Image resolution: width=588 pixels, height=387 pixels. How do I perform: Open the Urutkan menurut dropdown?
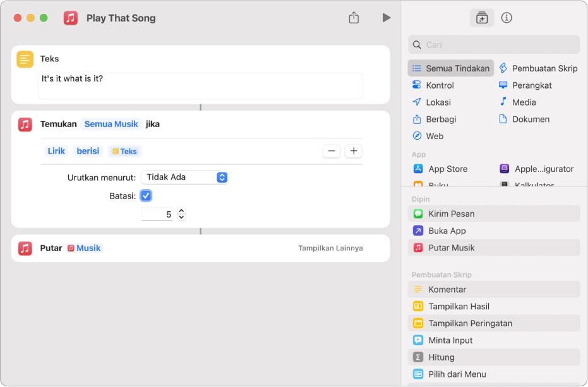pyautogui.click(x=185, y=177)
